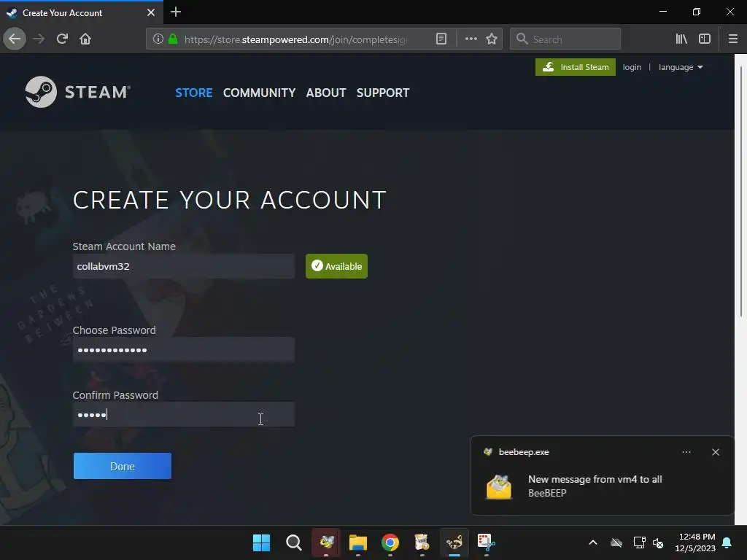Click the cloud sync tray icon
The image size is (747, 560).
pos(616,542)
